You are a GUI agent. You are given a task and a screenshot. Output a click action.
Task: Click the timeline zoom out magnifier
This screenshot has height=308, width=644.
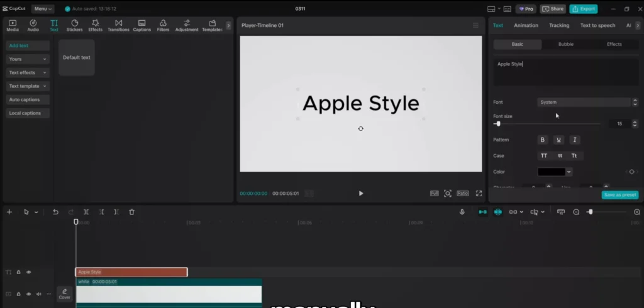576,212
